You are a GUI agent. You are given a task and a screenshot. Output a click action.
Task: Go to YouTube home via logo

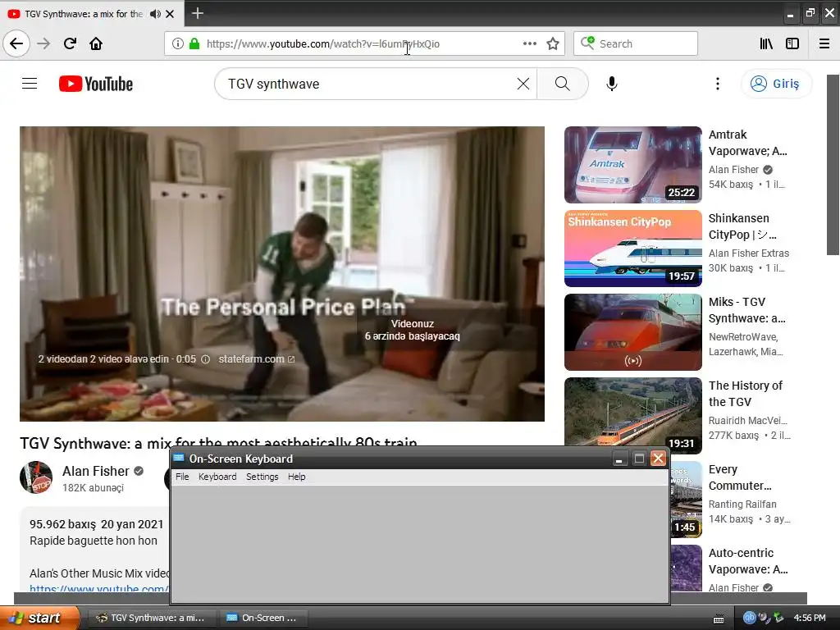click(x=96, y=84)
